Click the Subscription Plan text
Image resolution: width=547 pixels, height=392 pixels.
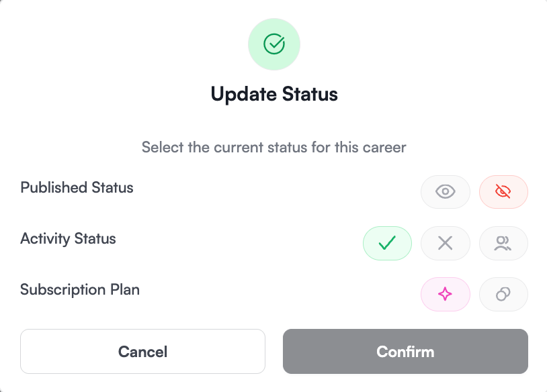point(80,289)
